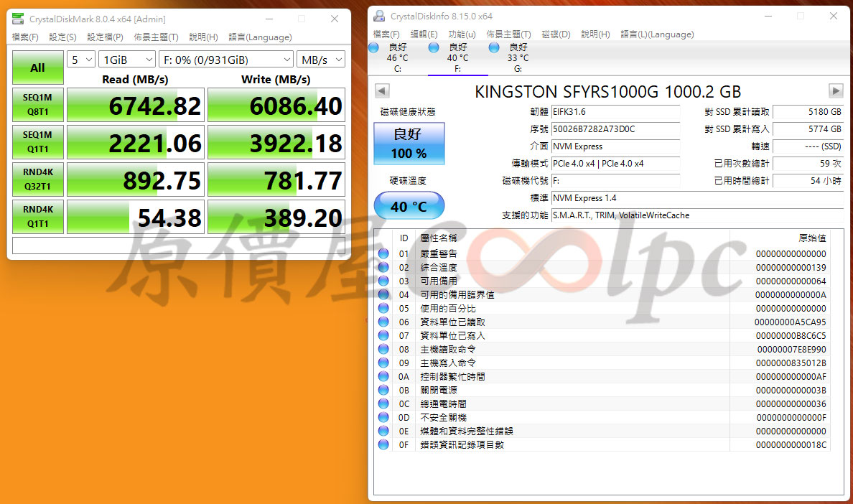Click the blue status orb for drive C:
This screenshot has height=504, width=853.
[374, 47]
